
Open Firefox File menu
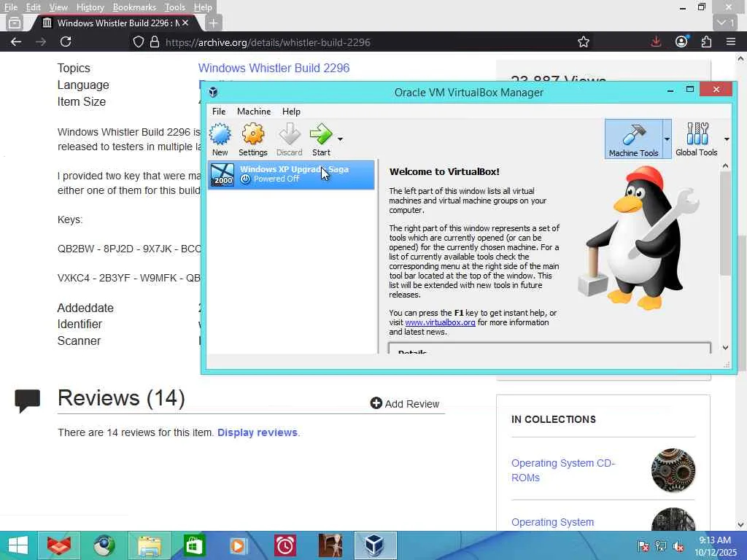pyautogui.click(x=10, y=7)
